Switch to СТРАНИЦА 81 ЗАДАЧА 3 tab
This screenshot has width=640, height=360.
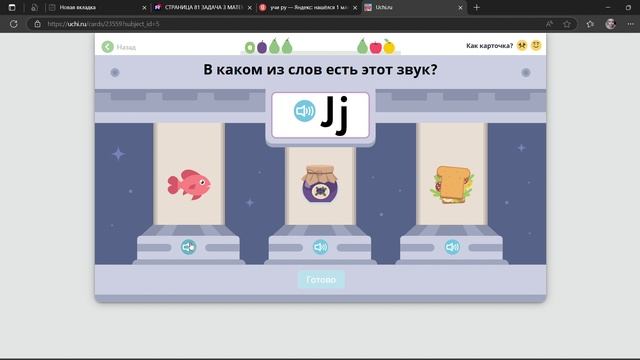pos(203,7)
